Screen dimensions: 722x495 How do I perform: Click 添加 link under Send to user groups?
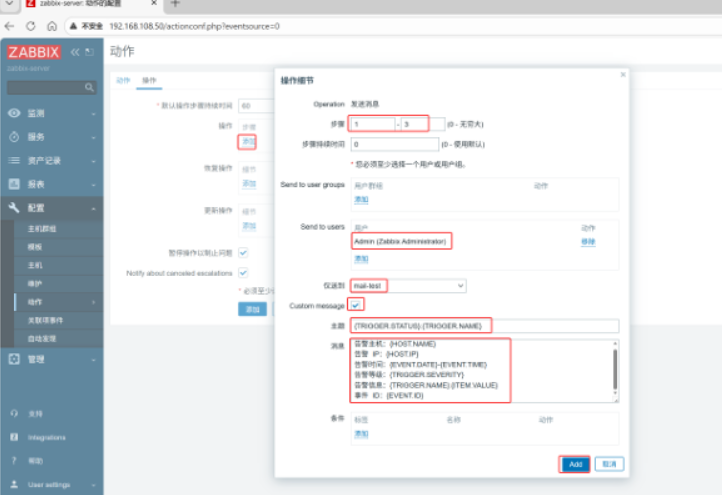coord(361,199)
